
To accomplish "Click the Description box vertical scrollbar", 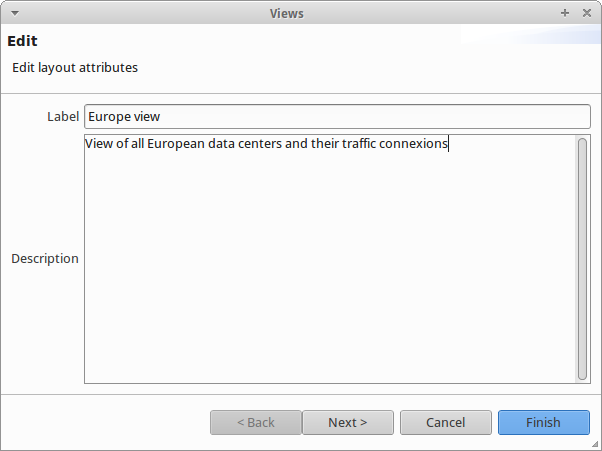I will 582,258.
